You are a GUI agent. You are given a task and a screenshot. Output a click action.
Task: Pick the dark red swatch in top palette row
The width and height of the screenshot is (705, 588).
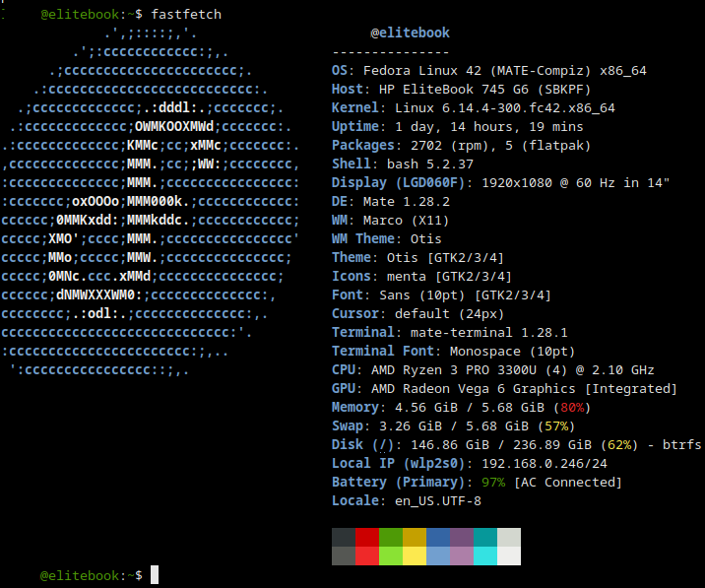[x=367, y=537]
